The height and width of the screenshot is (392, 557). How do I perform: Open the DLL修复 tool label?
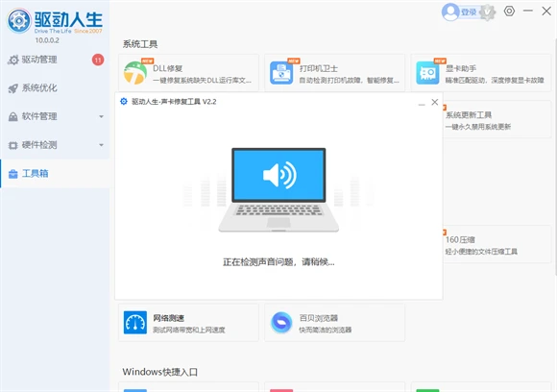pyautogui.click(x=168, y=68)
